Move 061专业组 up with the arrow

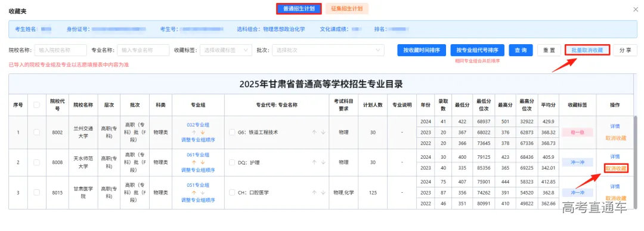(x=194, y=162)
